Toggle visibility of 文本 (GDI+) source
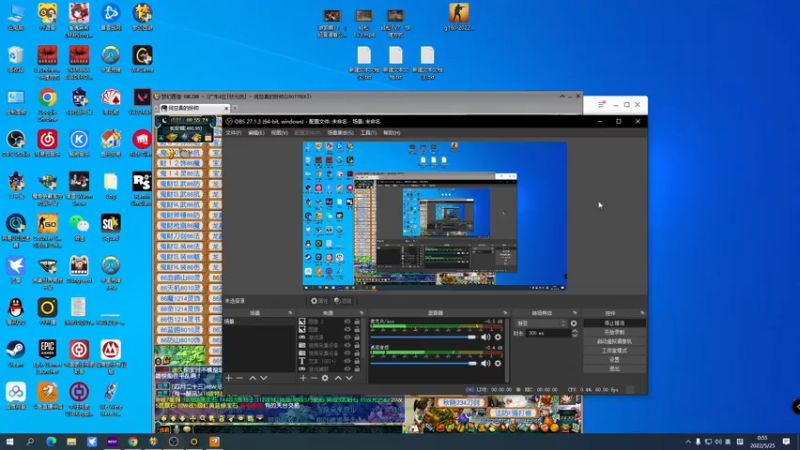The height and width of the screenshot is (450, 800). (x=347, y=361)
